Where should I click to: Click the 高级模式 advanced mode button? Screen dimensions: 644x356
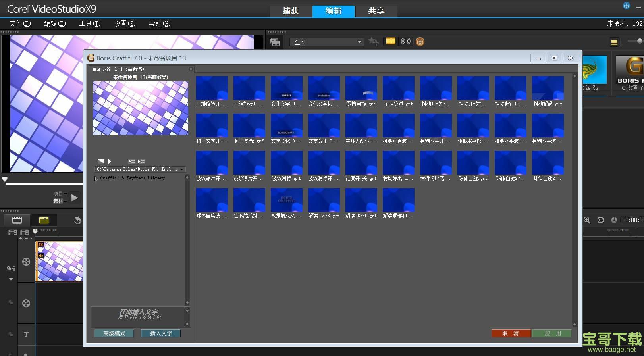[x=114, y=333]
